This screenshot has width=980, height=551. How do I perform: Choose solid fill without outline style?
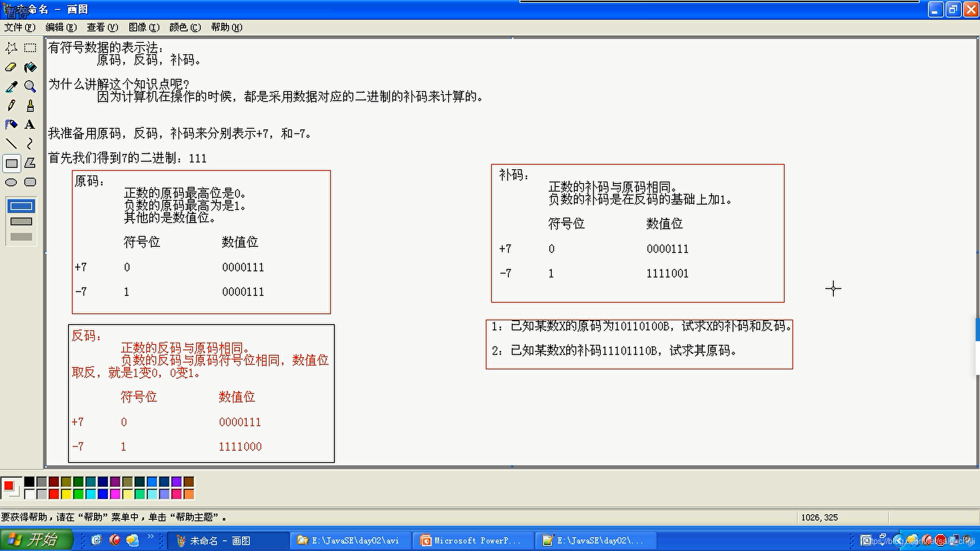[21, 237]
